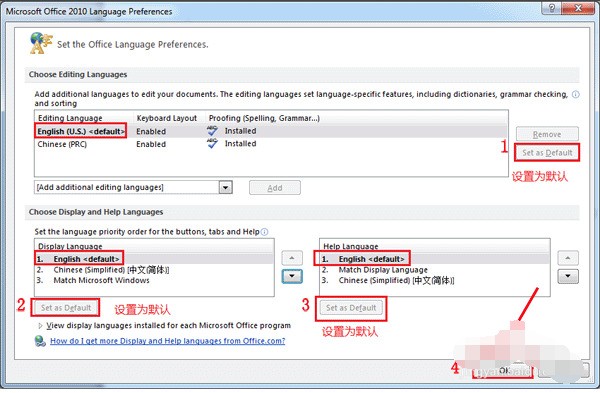Click proofing ABC icon in English (U.S.) row
The image size is (600, 393).
pos(212,131)
